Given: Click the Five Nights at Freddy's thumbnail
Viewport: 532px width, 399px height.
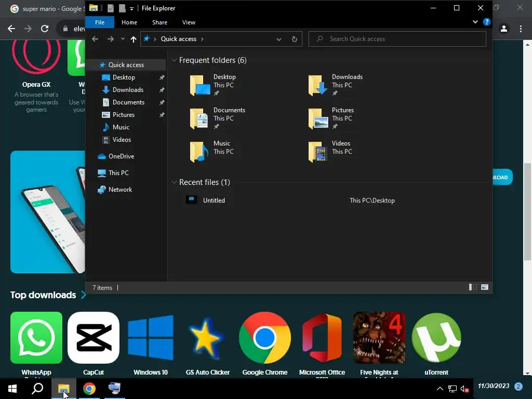Looking at the screenshot, I should click(379, 338).
